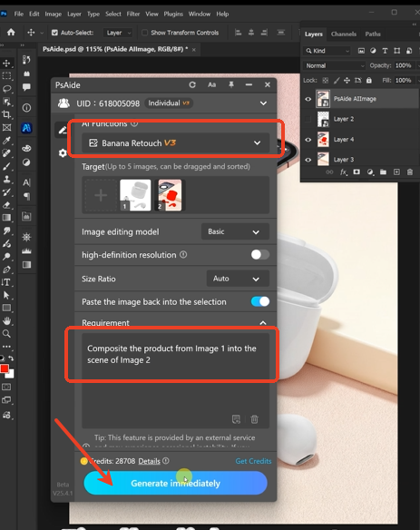Toggle the Auto-Select checkbox
The width and height of the screenshot is (420, 530).
pyautogui.click(x=54, y=33)
